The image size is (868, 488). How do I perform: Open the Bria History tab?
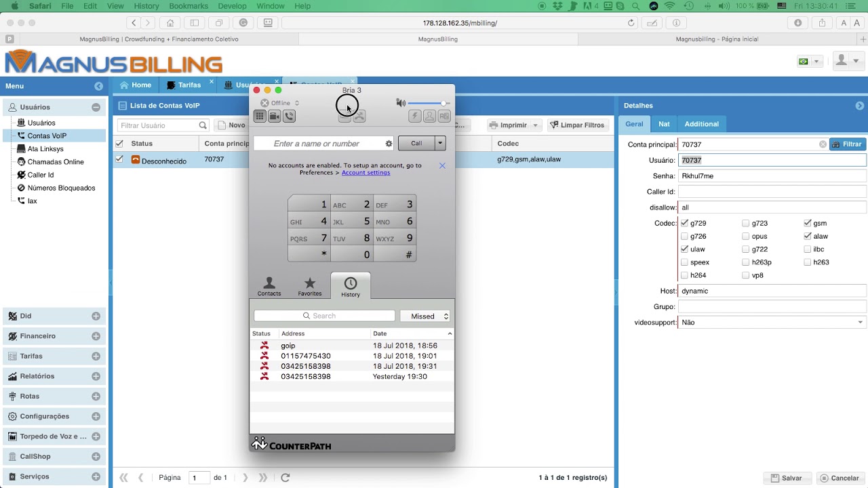pyautogui.click(x=351, y=287)
